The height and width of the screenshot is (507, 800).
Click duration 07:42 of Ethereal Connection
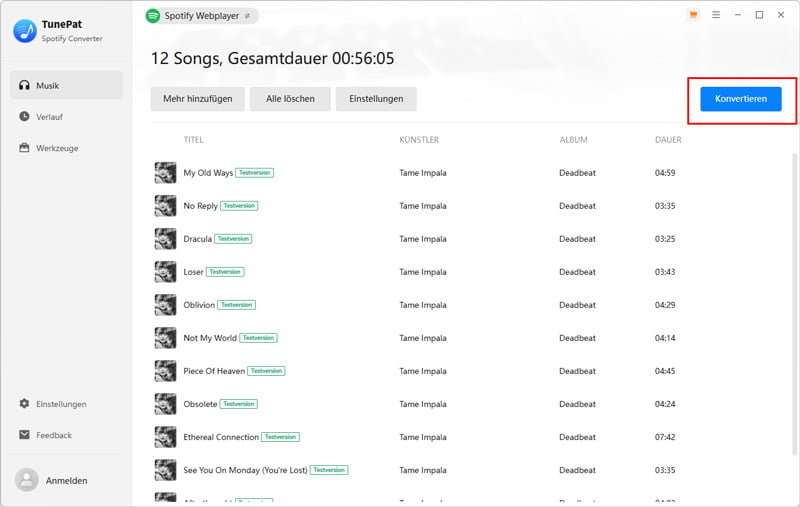click(x=665, y=437)
